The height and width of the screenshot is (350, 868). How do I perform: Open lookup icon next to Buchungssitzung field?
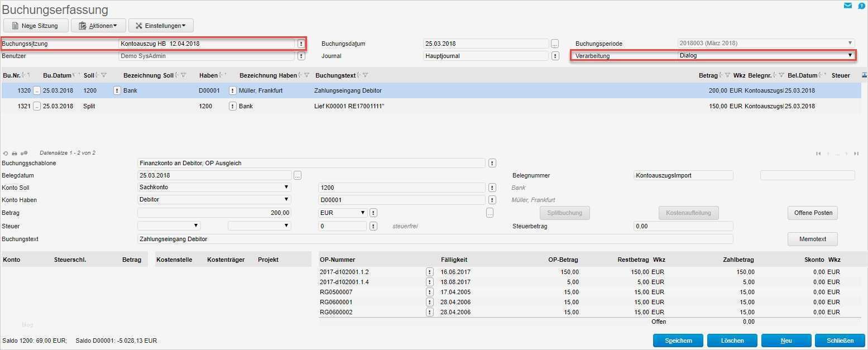pyautogui.click(x=301, y=44)
